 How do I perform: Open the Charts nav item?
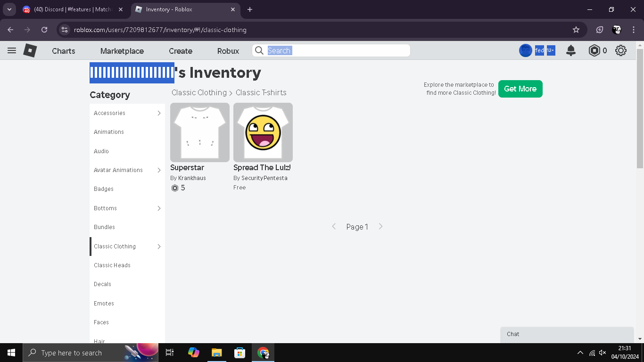tap(64, 51)
